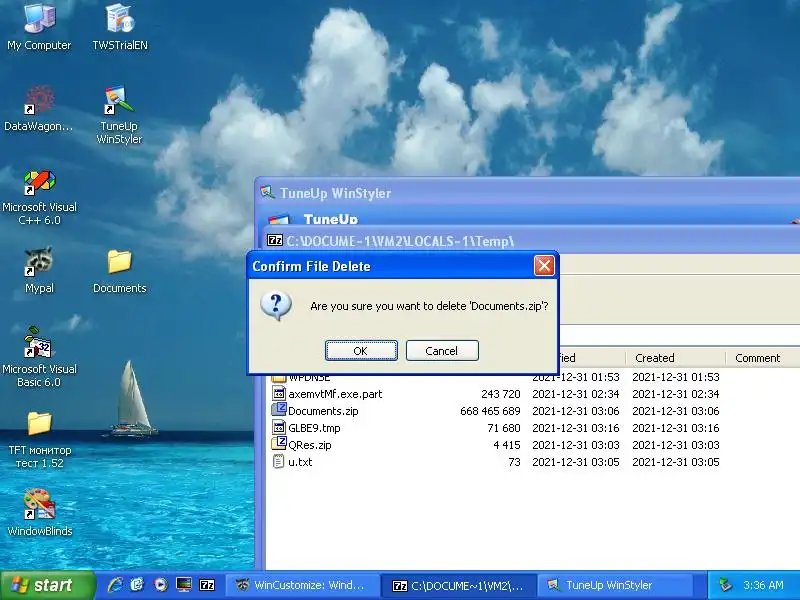Switch to the 7-Zip C:\DOCUME~1 taskbar button
Image resolution: width=800 pixels, height=600 pixels.
click(x=461, y=585)
